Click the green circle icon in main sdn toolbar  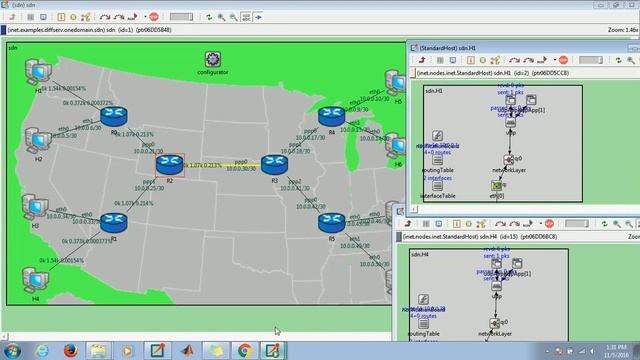[x=73, y=17]
